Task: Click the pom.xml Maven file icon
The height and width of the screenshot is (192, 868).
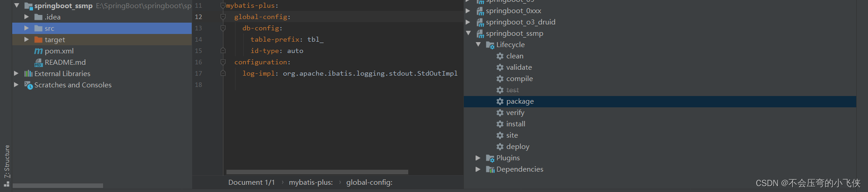Action: click(38, 51)
